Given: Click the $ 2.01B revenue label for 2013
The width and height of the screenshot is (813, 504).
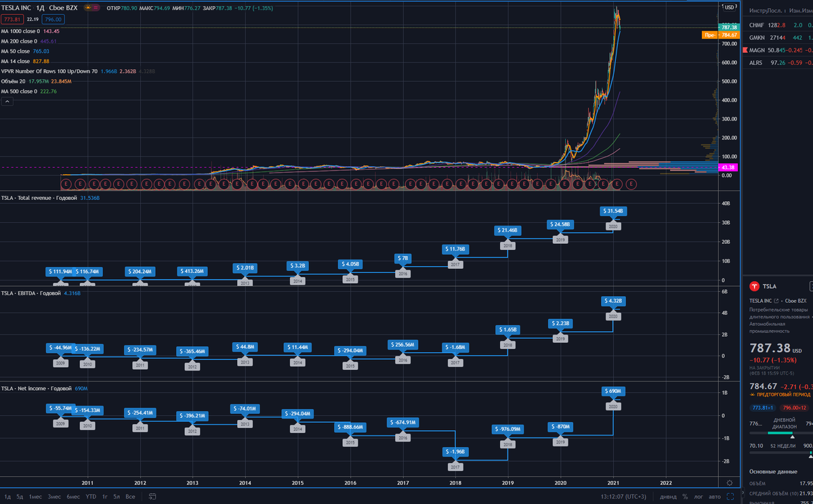Looking at the screenshot, I should point(245,268).
